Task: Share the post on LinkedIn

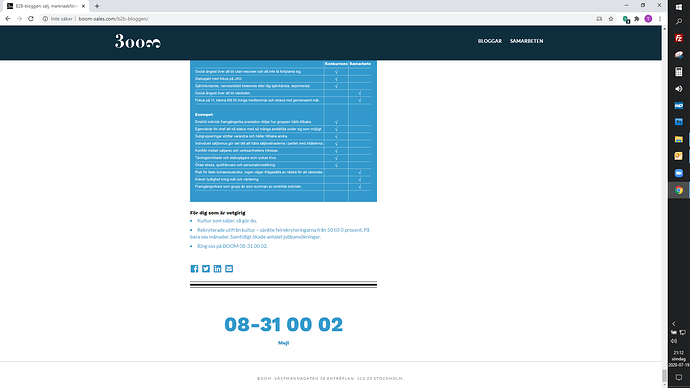Action: (217, 268)
